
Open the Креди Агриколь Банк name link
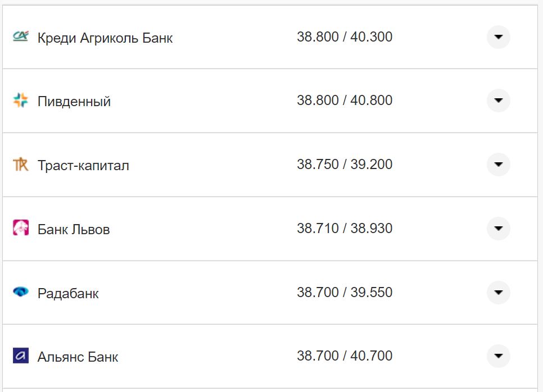coord(105,38)
